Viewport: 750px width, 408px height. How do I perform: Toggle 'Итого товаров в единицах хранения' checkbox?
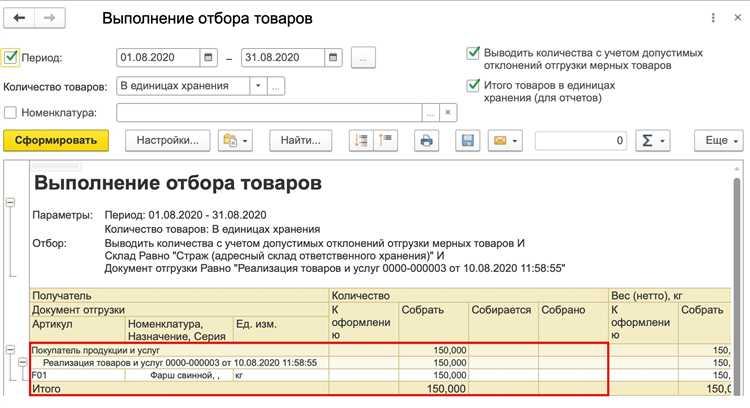point(473,85)
